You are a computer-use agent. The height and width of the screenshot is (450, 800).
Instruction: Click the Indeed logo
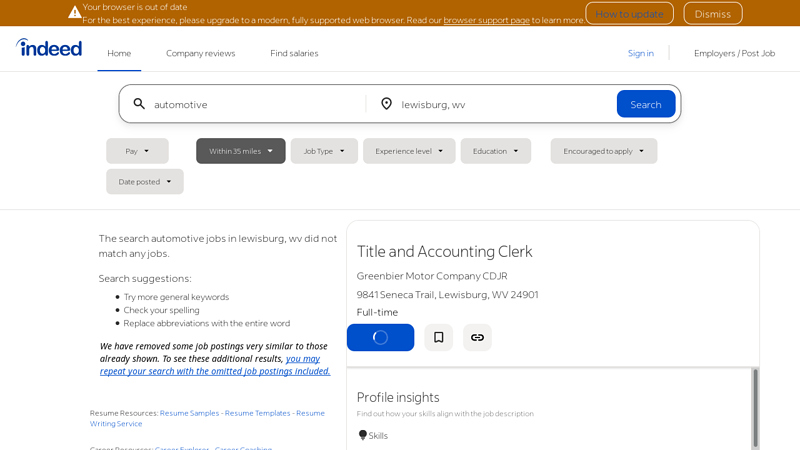pos(49,48)
